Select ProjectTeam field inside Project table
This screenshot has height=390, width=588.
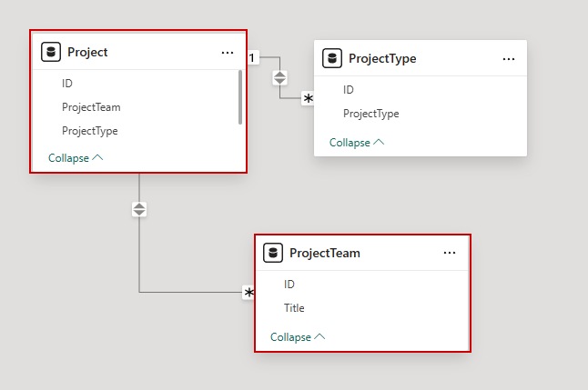pos(91,107)
